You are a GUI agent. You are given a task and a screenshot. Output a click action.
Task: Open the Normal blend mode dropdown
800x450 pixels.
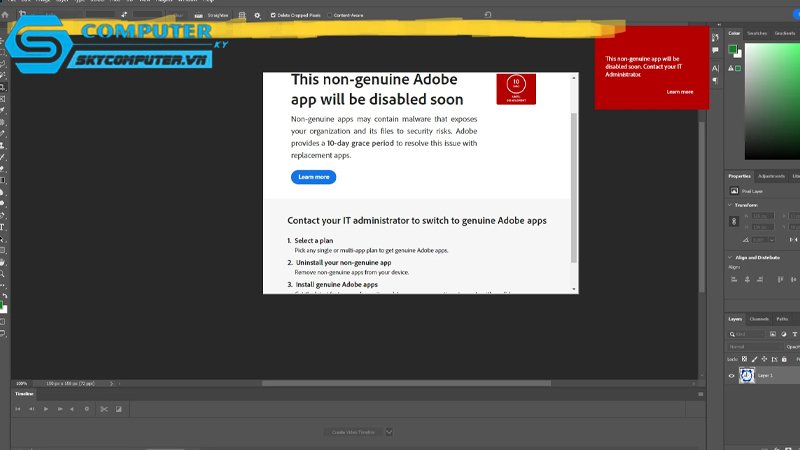pos(754,347)
